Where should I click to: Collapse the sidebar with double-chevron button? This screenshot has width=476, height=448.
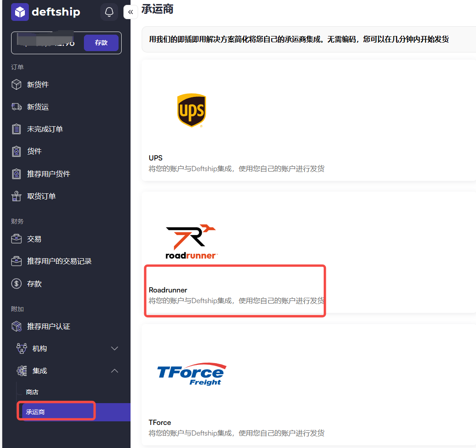(131, 12)
